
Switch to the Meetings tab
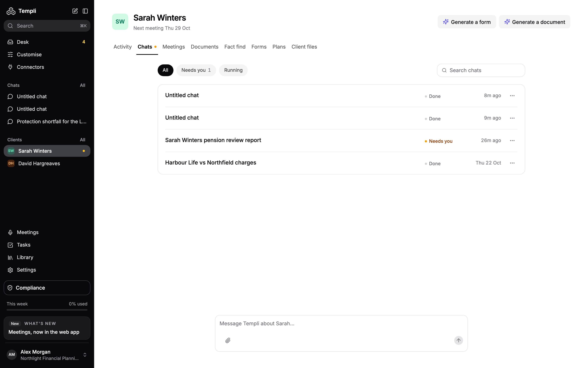tap(173, 47)
